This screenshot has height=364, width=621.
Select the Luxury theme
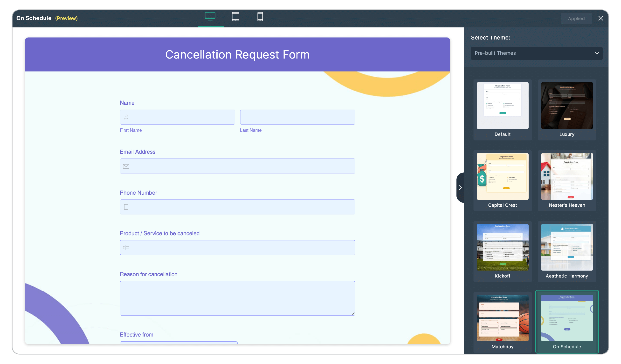coord(567,110)
